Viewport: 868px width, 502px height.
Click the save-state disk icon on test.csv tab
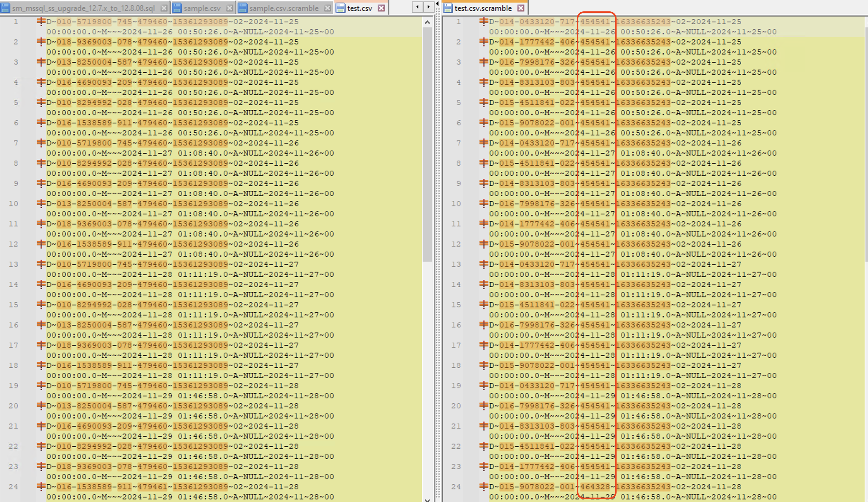point(340,8)
